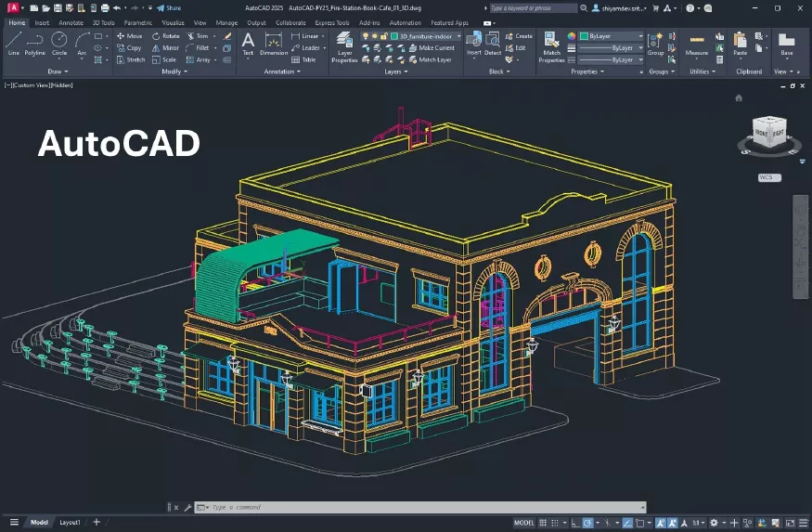The width and height of the screenshot is (812, 532).
Task: Open the Layout1 tab
Action: [71, 523]
